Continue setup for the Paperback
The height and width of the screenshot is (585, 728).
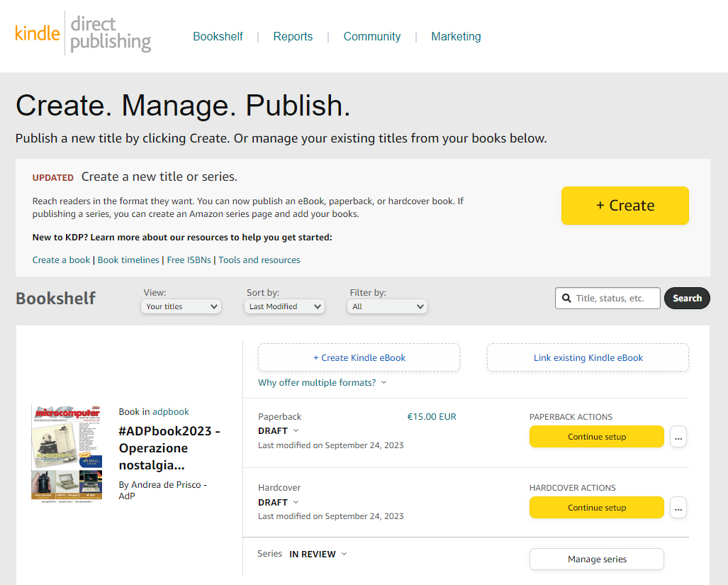pyautogui.click(x=597, y=436)
